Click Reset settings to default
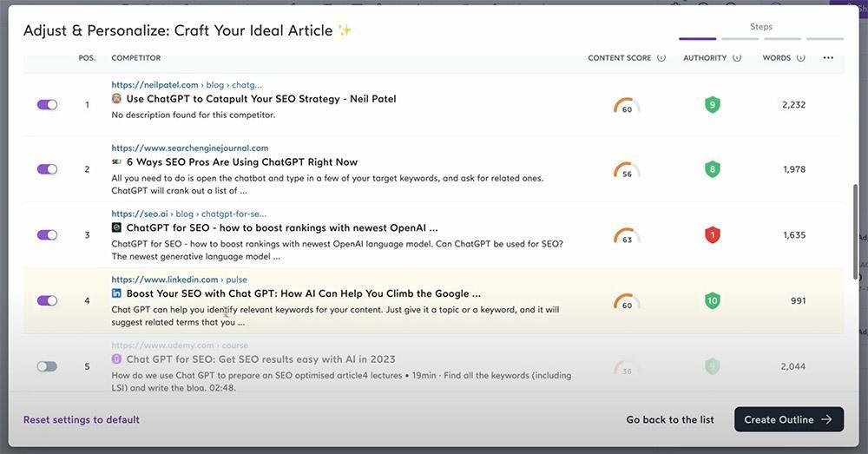Viewport: 868px width, 454px height. pos(82,419)
